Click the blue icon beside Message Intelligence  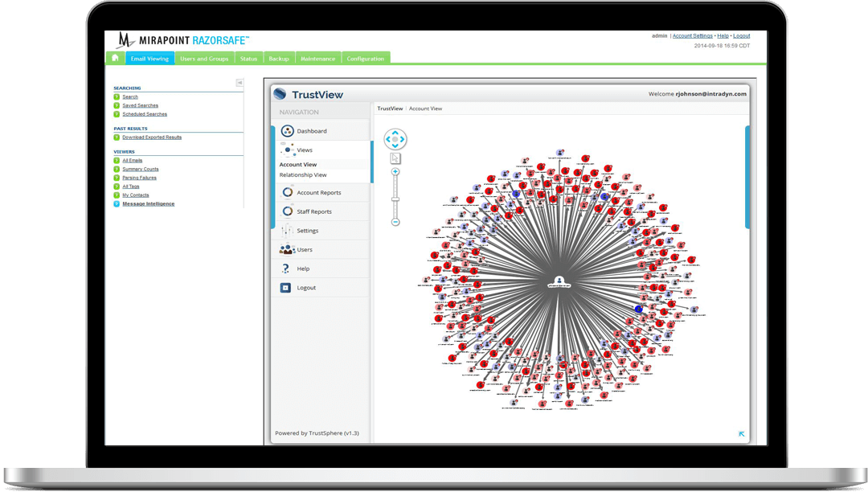coord(117,203)
